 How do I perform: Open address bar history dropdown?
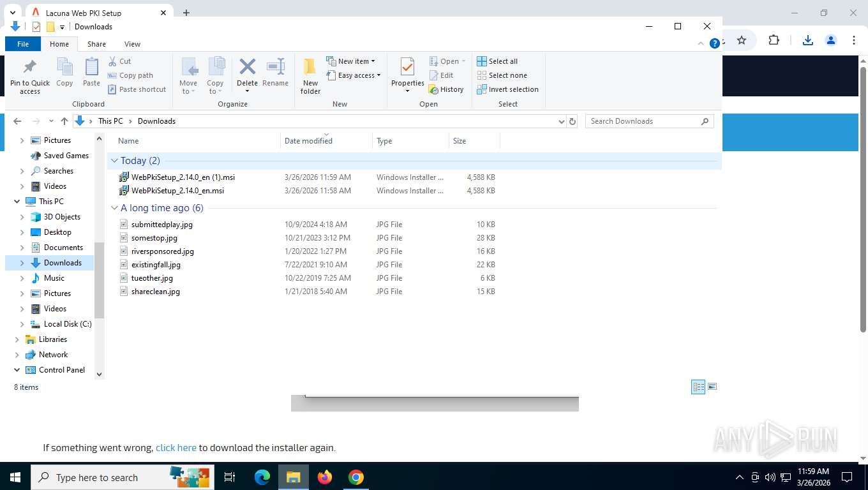561,121
